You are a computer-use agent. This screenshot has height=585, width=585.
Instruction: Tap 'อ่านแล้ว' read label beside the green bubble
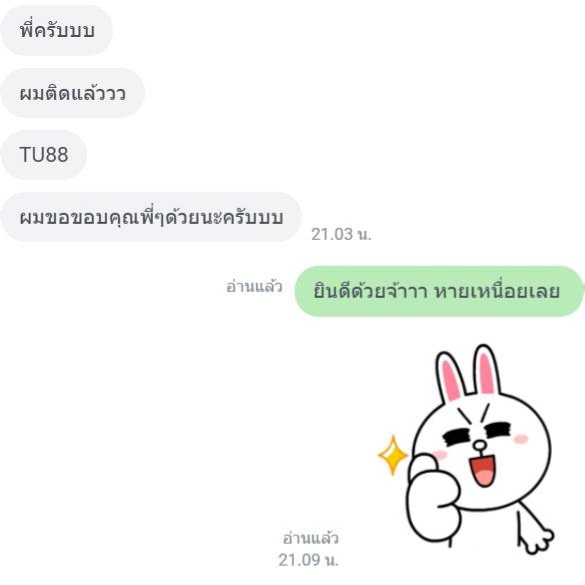tap(254, 287)
